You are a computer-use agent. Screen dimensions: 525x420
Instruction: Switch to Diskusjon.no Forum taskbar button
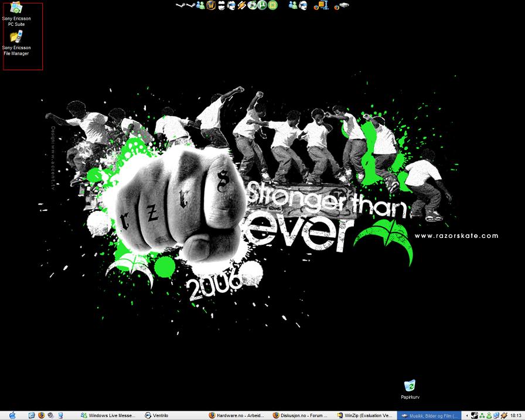point(300,415)
